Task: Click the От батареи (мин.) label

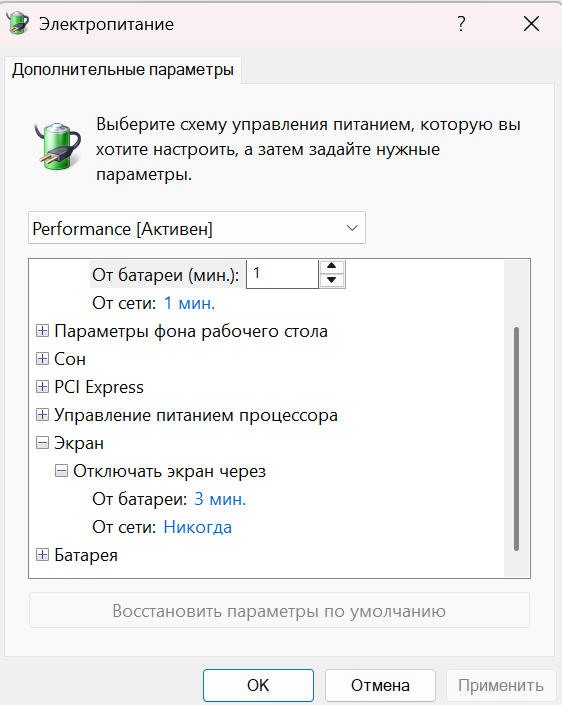Action: click(166, 275)
